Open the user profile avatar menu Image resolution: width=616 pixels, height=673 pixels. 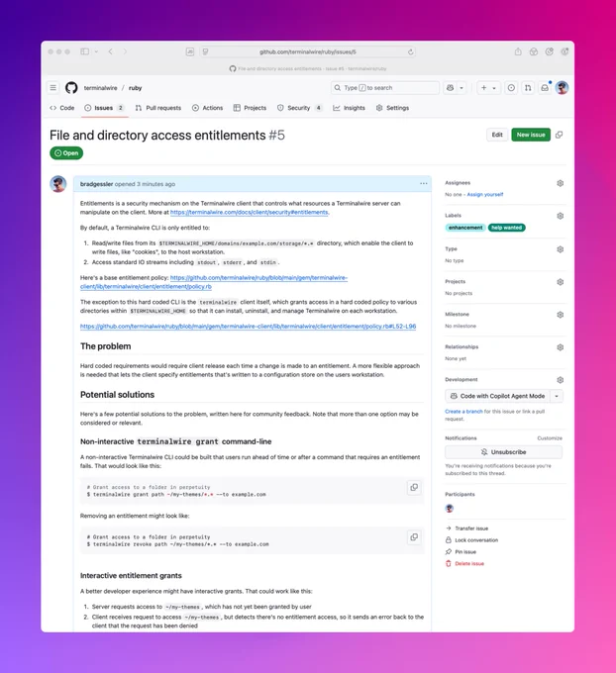point(562,87)
